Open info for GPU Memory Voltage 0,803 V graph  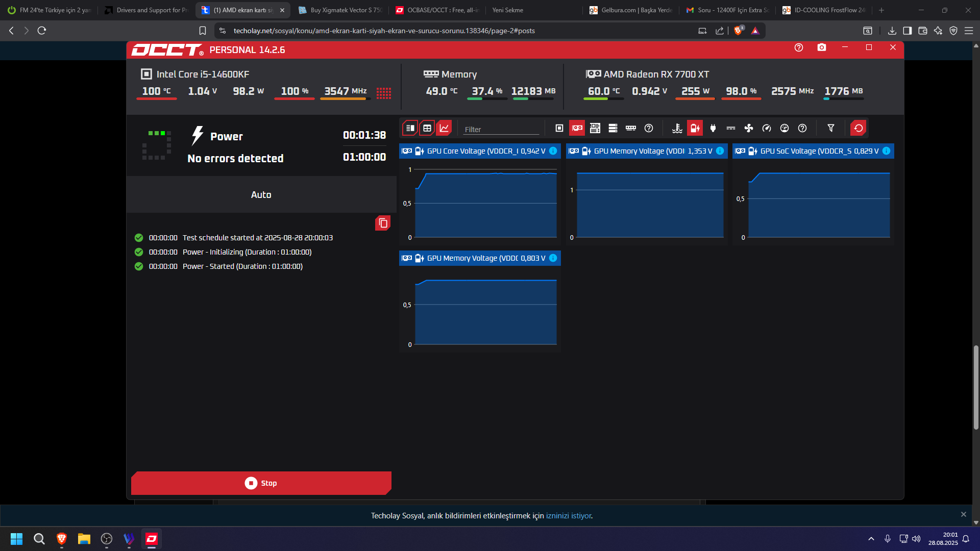click(x=553, y=258)
